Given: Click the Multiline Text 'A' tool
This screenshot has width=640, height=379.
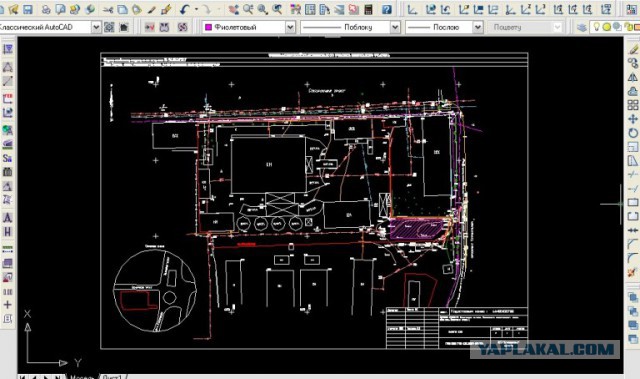Looking at the screenshot, I should 7,217.
